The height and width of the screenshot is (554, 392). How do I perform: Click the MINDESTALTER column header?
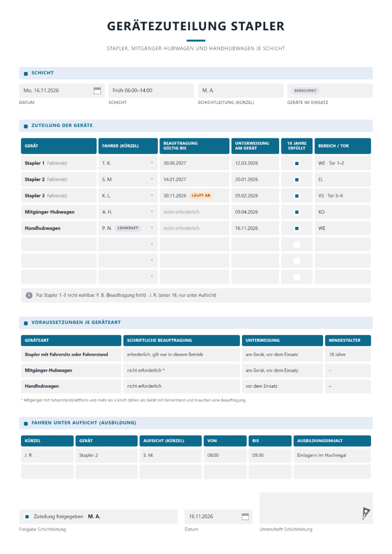[x=348, y=341]
